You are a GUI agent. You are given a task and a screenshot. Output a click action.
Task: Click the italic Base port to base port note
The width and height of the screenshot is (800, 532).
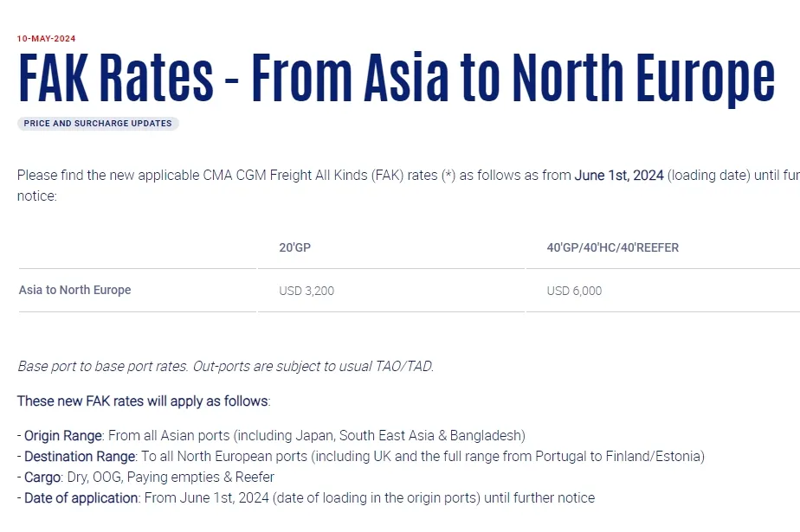[x=225, y=367]
